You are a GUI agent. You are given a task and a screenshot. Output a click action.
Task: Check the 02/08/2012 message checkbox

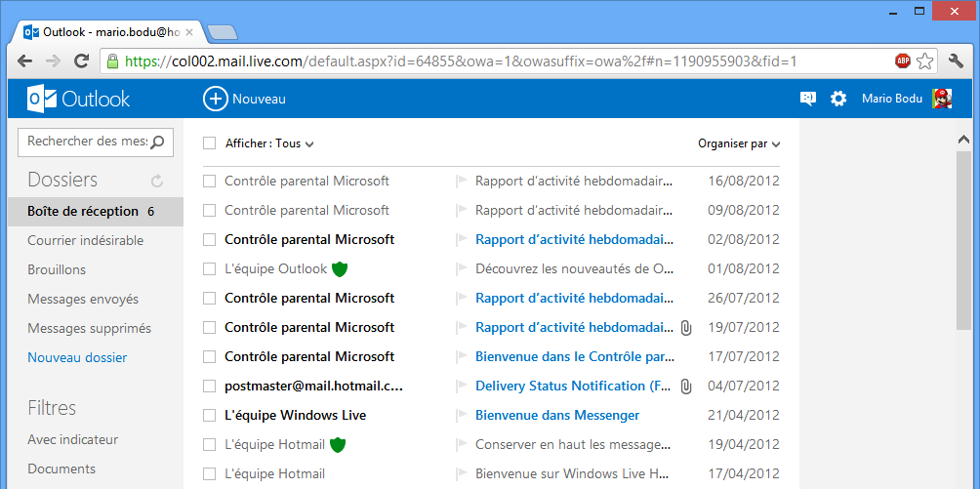210,239
